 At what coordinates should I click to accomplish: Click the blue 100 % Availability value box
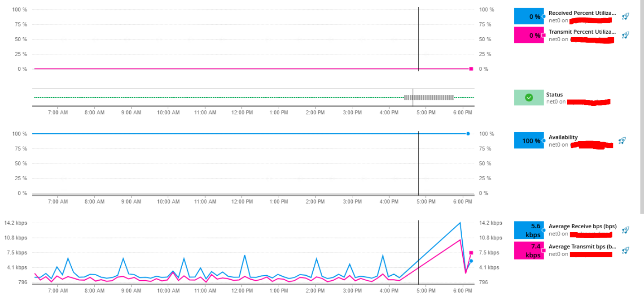(x=529, y=140)
